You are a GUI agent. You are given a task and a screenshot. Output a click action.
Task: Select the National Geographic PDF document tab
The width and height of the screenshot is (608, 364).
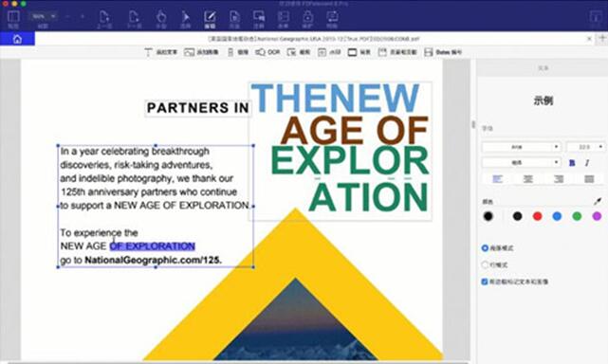click(x=313, y=39)
